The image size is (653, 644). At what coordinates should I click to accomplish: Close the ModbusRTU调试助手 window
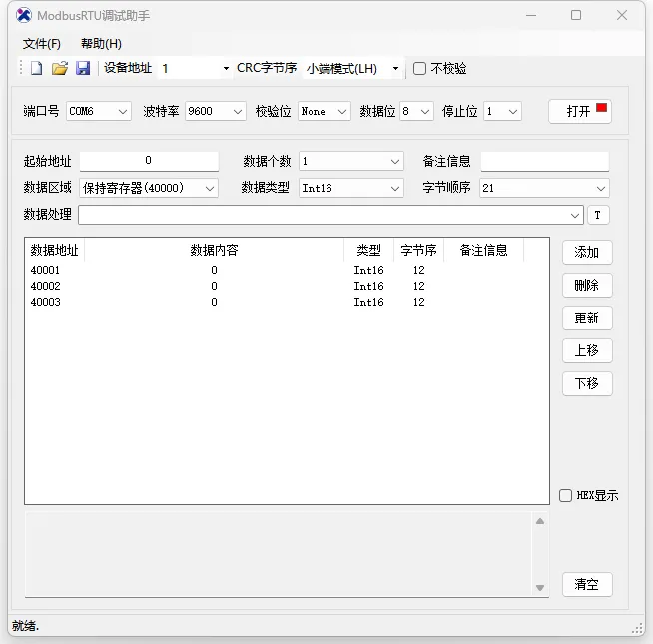pyautogui.click(x=622, y=15)
